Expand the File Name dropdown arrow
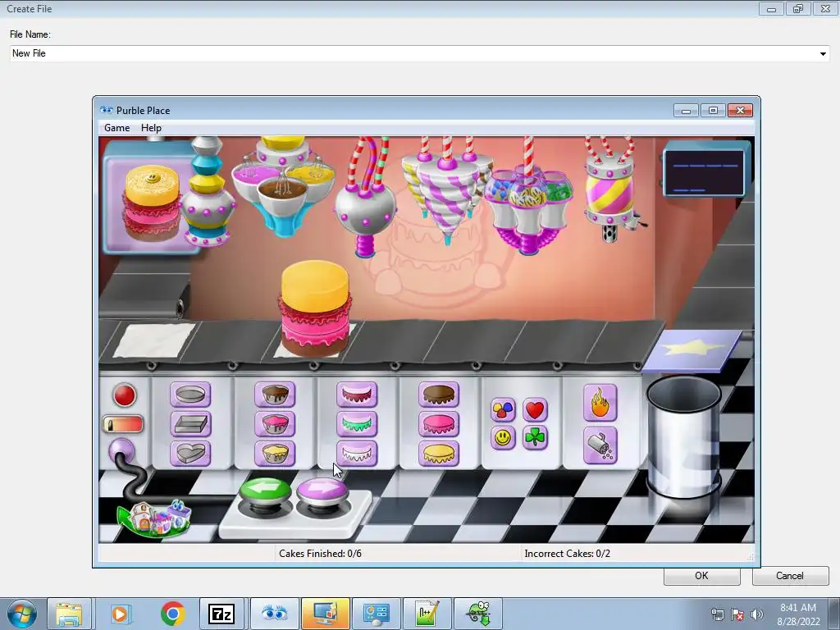This screenshot has width=840, height=630. coord(822,53)
